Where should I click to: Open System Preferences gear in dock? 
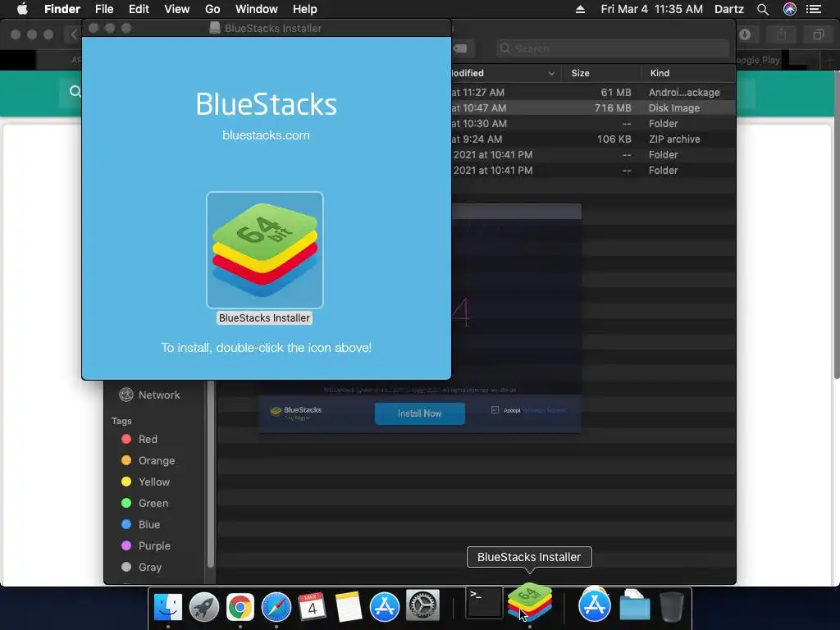422,606
